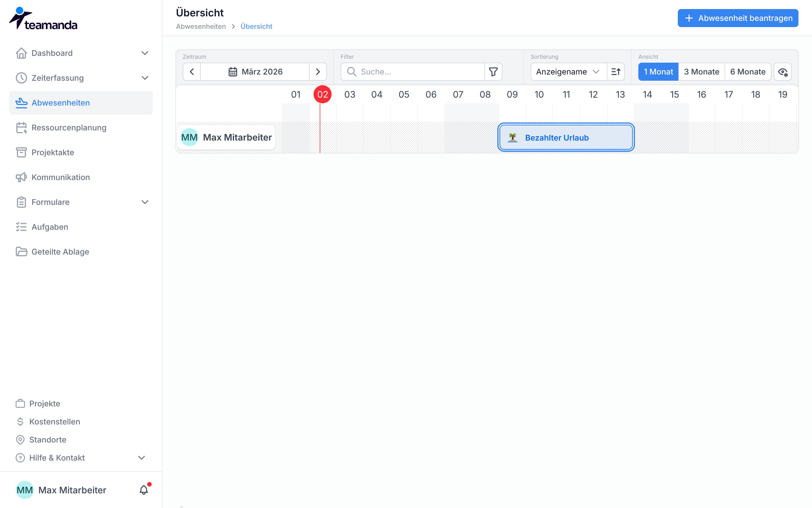Click the Übersicht breadcrumb
The image size is (812, 508).
pos(256,26)
